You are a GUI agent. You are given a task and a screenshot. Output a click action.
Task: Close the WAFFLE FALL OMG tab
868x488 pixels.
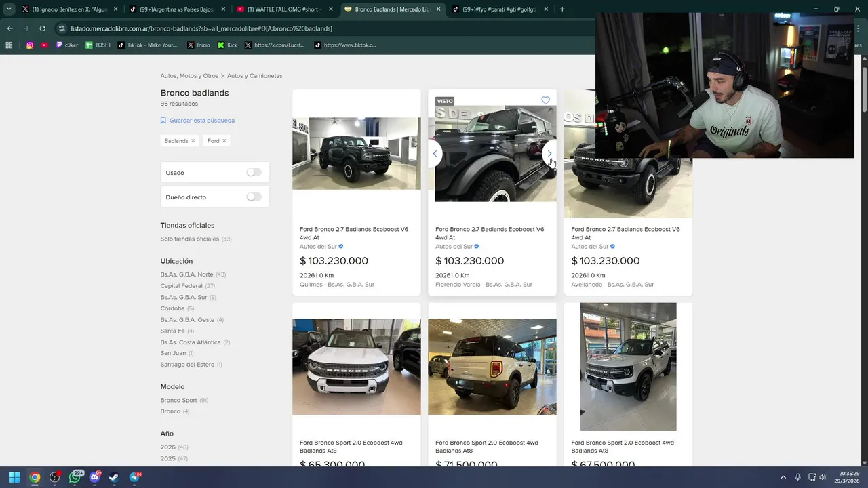[x=331, y=9]
